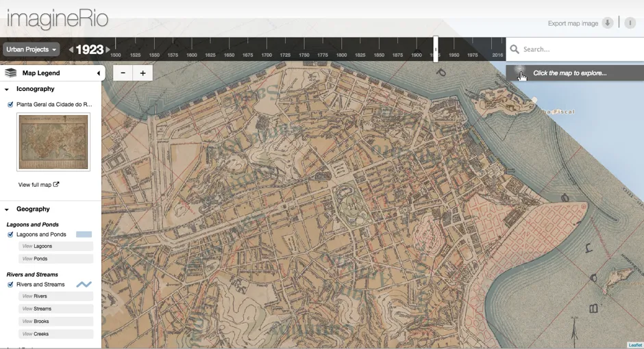Jump to 1700 on the timeline
The image size is (644, 349).
click(267, 55)
